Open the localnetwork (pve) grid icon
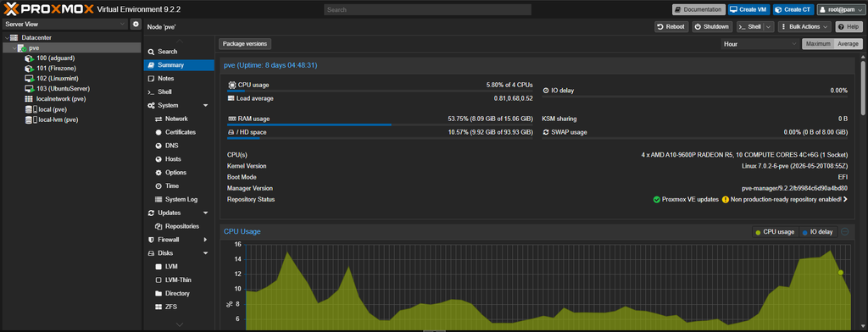Screen dimensions: 868x332 click(x=30, y=99)
